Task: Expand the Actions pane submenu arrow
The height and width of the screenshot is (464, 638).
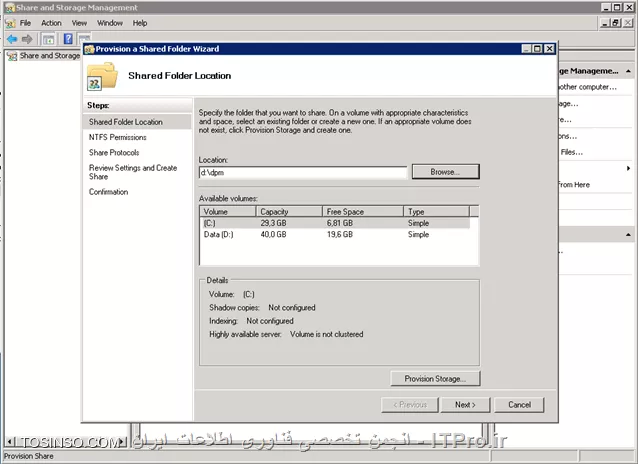Action: click(629, 169)
